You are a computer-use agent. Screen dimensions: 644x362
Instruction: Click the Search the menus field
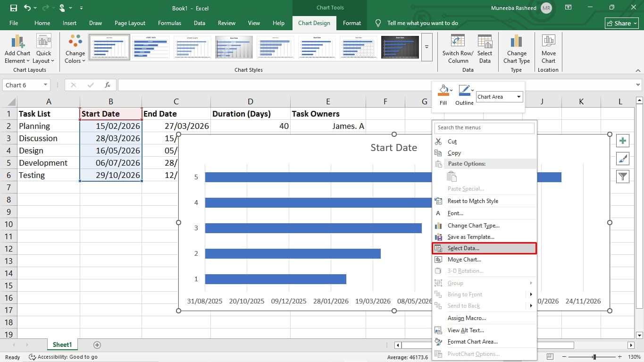click(x=485, y=127)
